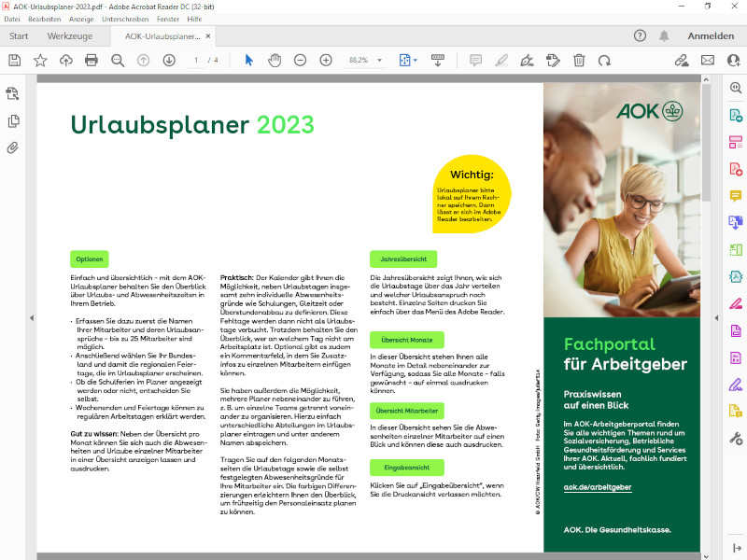Open the Fenster menu
This screenshot has width=747, height=560.
tap(168, 19)
